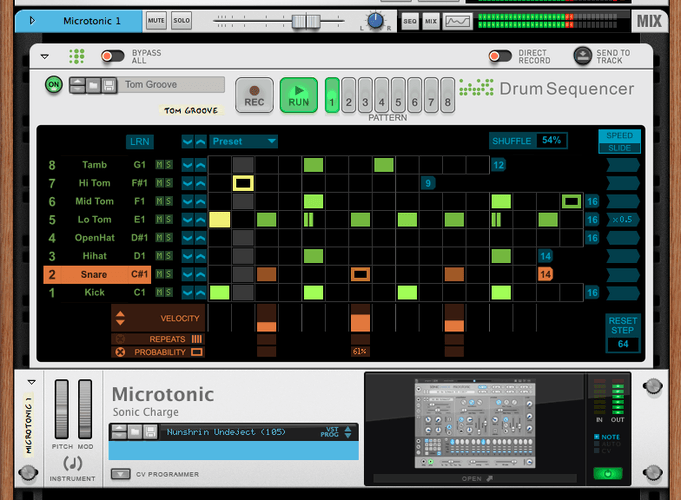Open the SEQ view button
681x500 pixels.
(x=410, y=21)
